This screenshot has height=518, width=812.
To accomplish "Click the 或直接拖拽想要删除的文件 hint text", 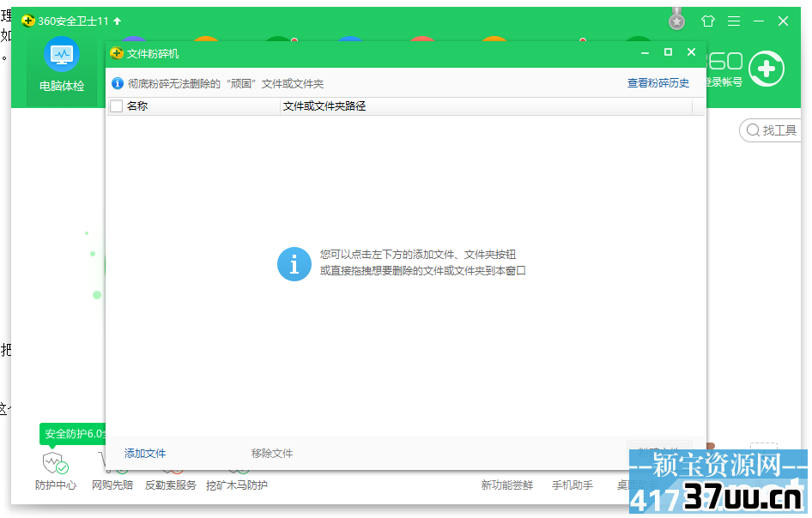I will point(422,271).
